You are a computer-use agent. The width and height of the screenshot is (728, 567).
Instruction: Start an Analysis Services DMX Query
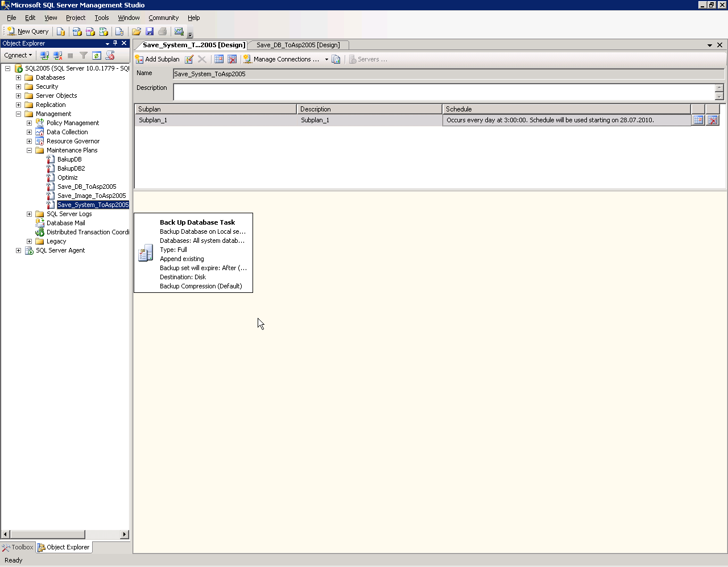pos(90,31)
